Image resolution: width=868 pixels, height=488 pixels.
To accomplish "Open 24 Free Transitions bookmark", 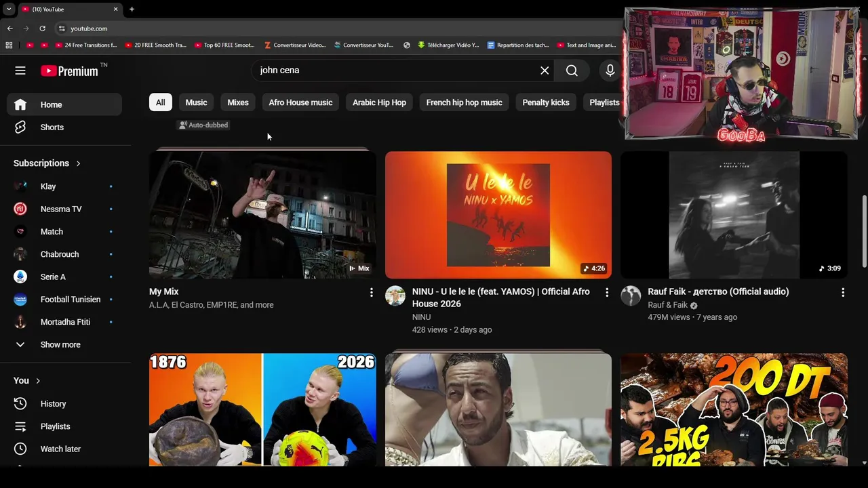I will (85, 45).
